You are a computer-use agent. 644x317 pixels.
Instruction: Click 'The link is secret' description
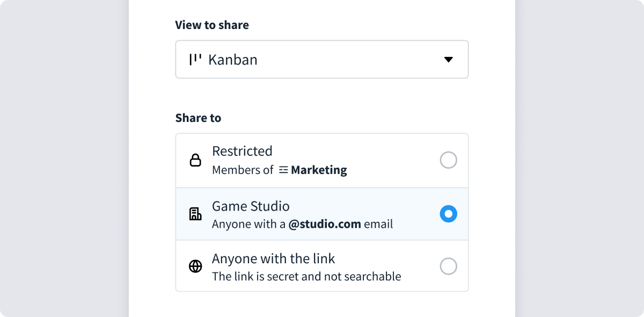click(306, 277)
